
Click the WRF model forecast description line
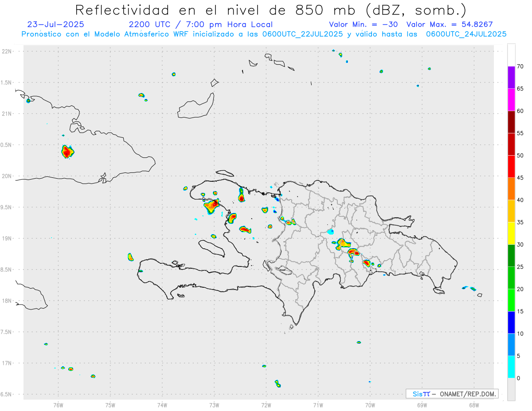(264, 34)
